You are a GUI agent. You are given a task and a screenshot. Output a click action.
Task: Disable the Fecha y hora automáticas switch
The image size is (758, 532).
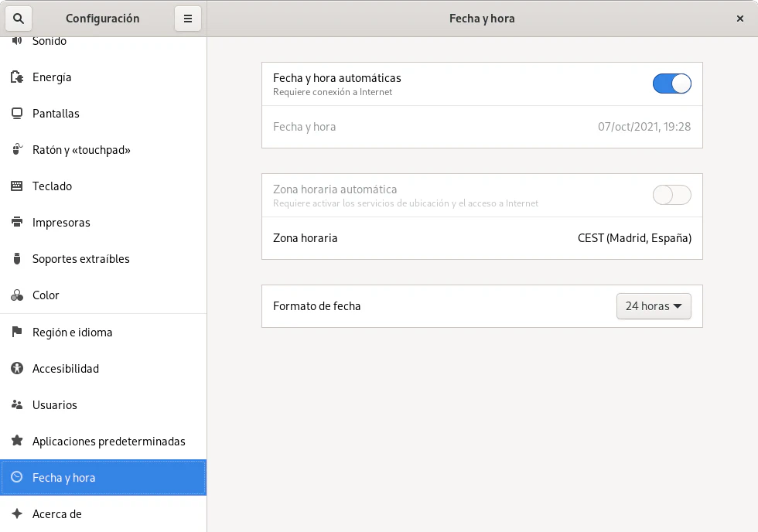(x=671, y=84)
